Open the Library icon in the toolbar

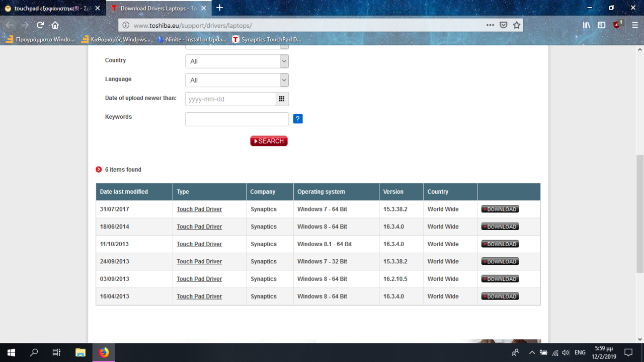(587, 25)
